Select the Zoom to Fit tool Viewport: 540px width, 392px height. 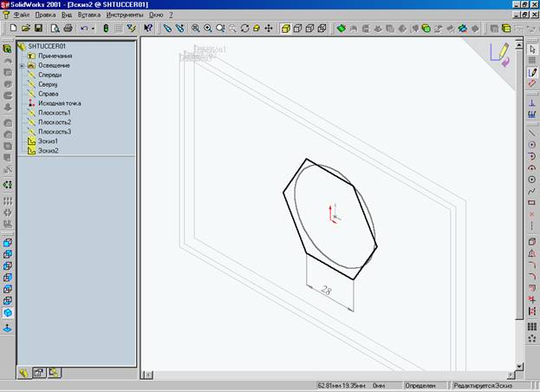point(195,29)
